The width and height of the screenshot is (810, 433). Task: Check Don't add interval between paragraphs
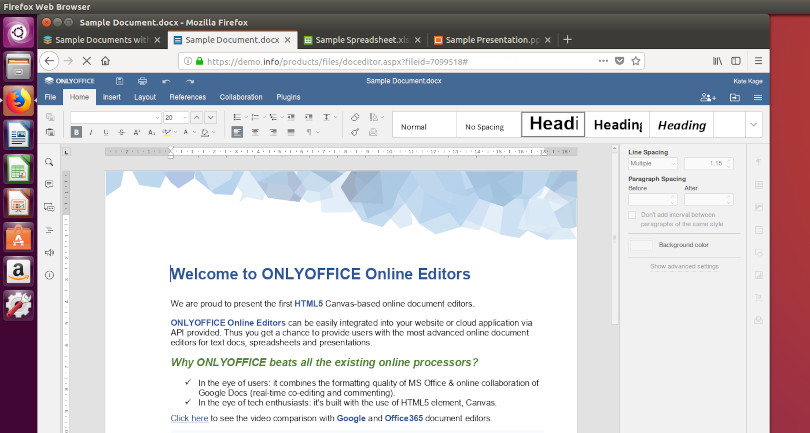[x=632, y=215]
